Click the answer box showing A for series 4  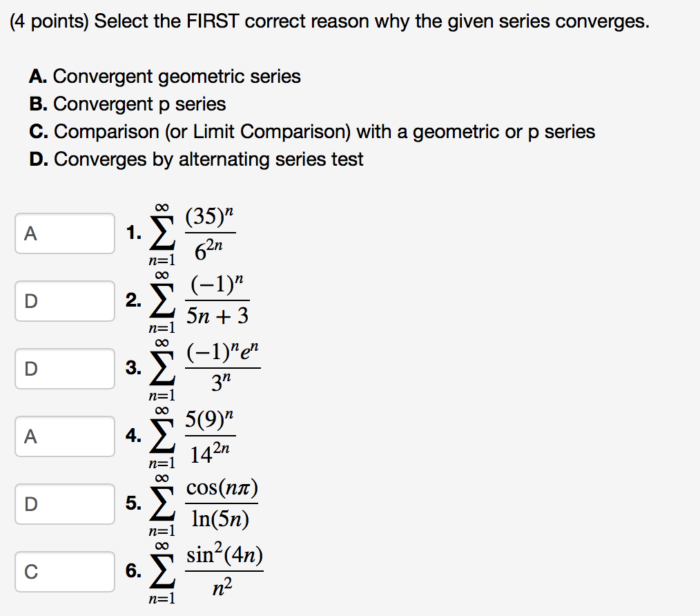pos(64,436)
